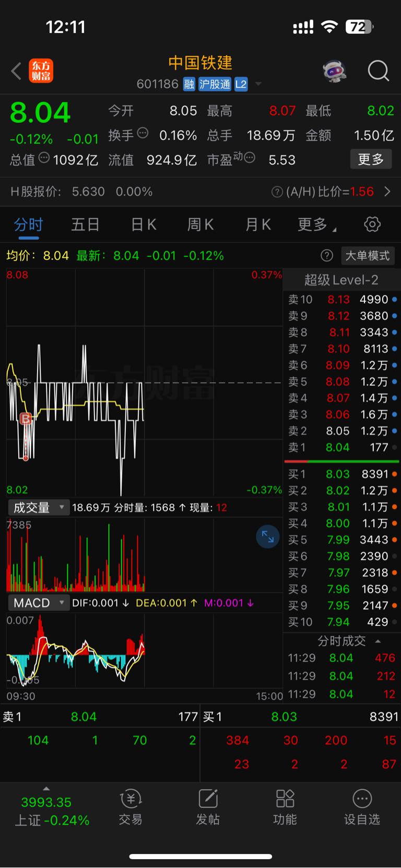Tap buy queue order 384
401x868 pixels.
tap(238, 740)
